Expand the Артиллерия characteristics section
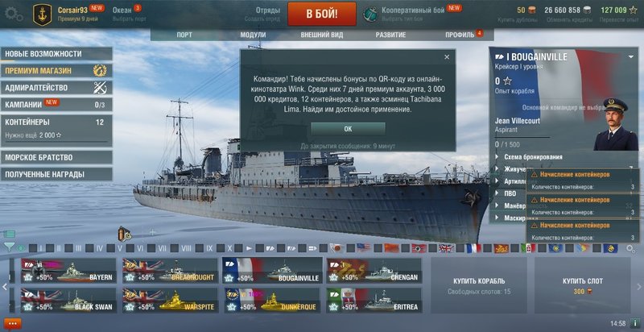644x332 pixels. pyautogui.click(x=510, y=181)
